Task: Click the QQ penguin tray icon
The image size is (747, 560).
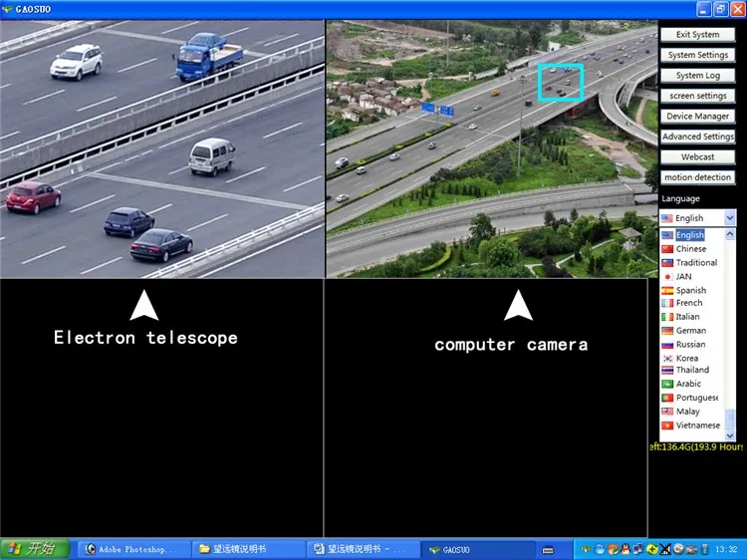Action: (625, 549)
